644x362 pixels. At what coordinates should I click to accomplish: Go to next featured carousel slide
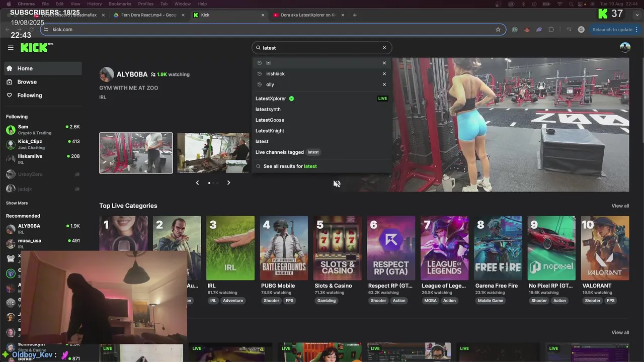[x=228, y=183]
